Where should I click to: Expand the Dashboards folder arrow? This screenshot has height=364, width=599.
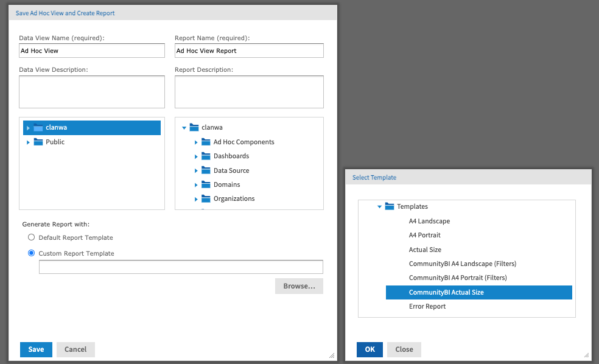tap(196, 156)
